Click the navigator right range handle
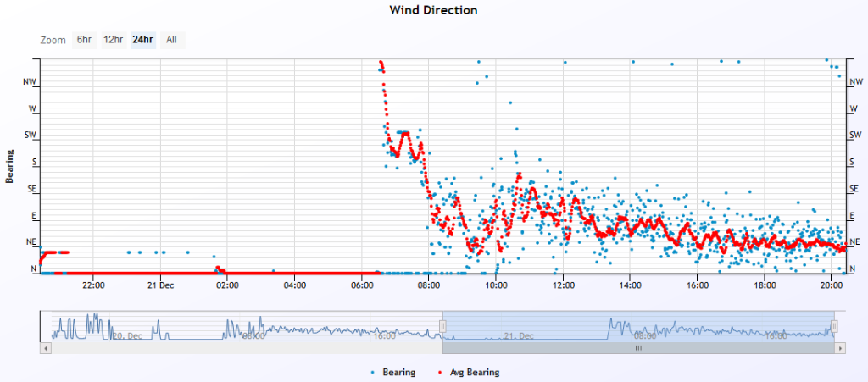The height and width of the screenshot is (382, 868). point(834,327)
